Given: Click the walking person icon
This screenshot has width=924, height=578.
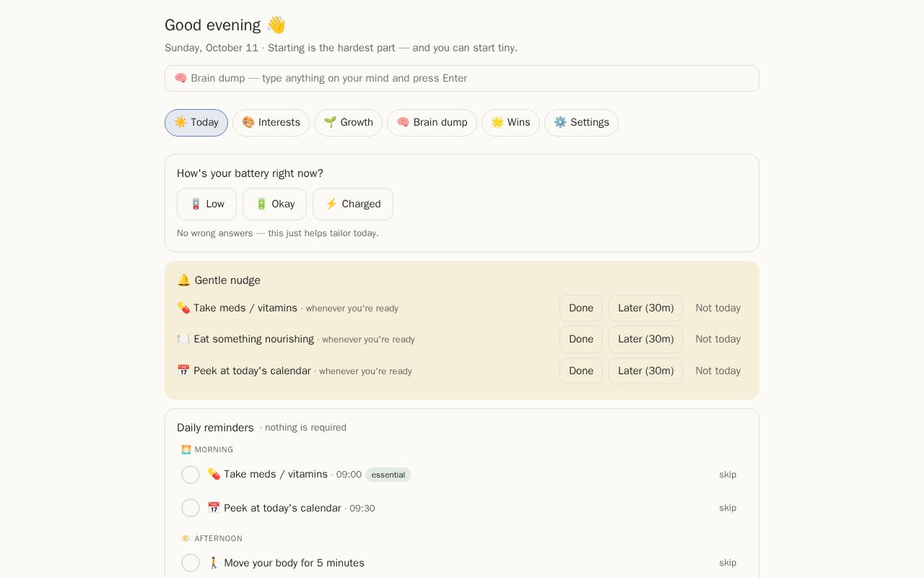Looking at the screenshot, I should click(x=214, y=563).
